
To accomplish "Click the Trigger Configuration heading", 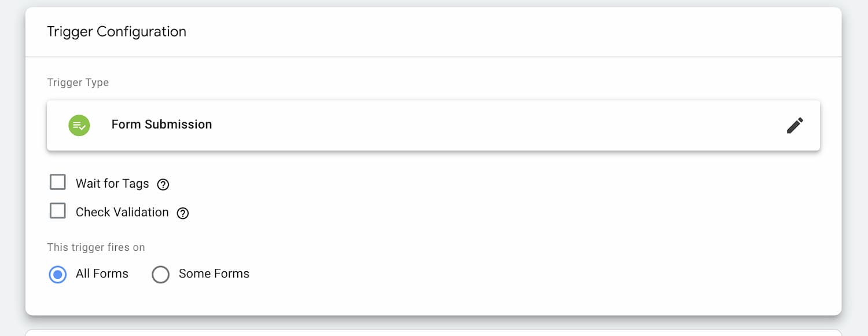I will tap(116, 32).
